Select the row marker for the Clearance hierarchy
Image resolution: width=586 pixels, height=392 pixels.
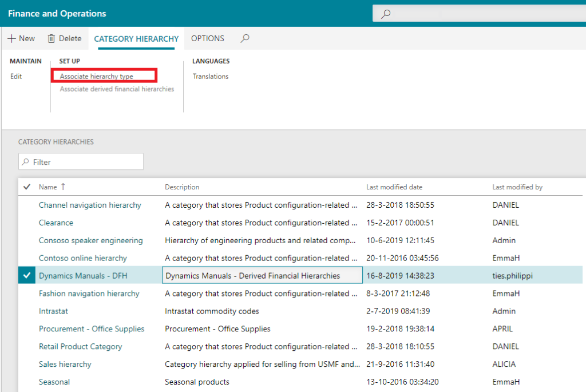26,223
